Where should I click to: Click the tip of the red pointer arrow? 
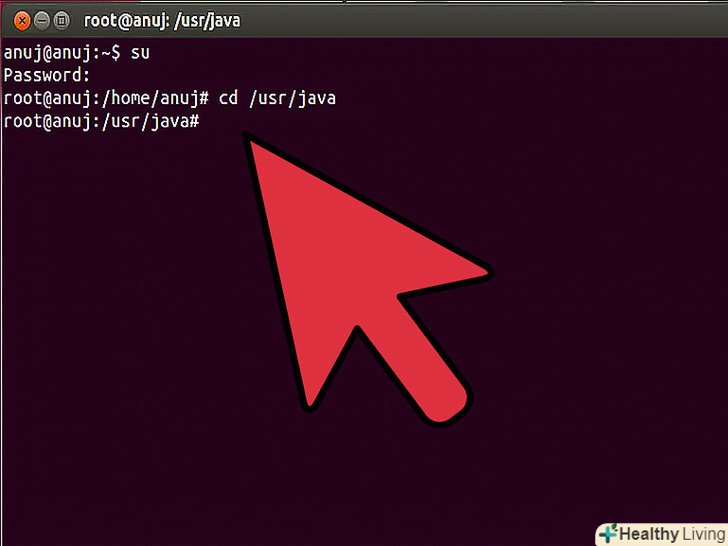click(246, 136)
